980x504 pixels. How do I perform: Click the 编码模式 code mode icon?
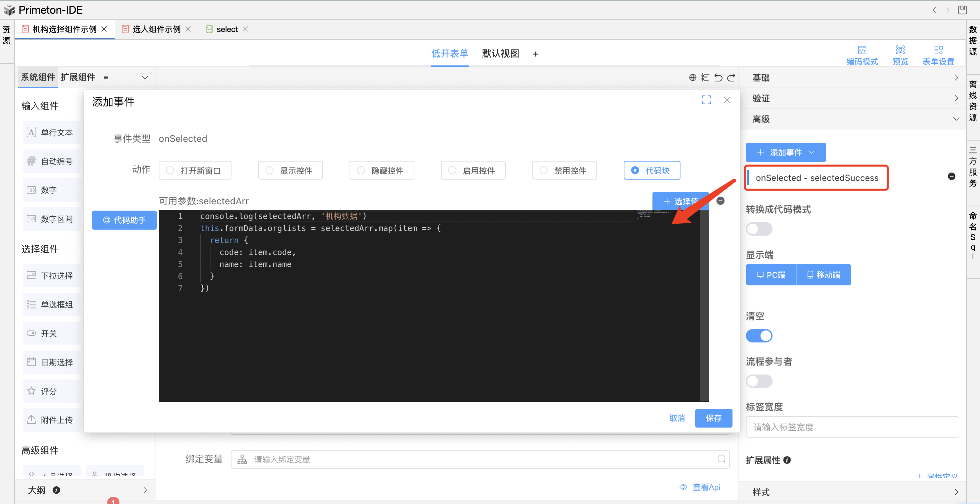tap(862, 50)
